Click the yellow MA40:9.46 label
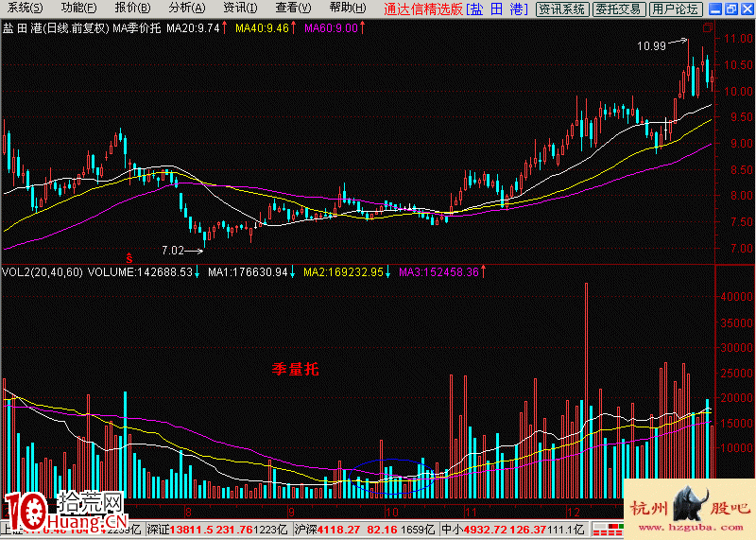756x540 pixels. point(262,28)
